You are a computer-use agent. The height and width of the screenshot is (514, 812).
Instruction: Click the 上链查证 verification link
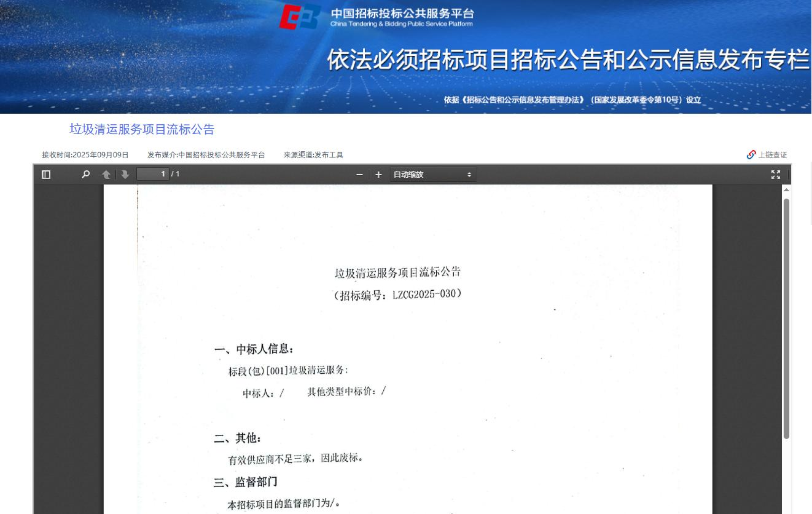[x=772, y=155]
